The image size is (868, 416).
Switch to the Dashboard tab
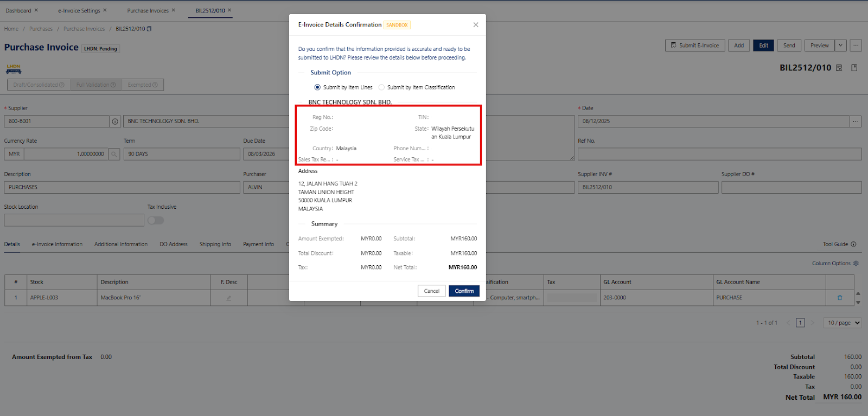[x=18, y=10]
